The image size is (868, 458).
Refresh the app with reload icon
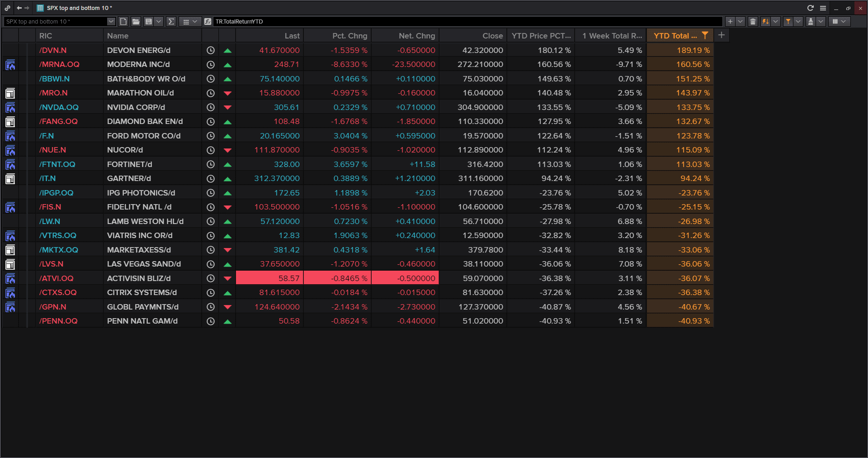[811, 8]
